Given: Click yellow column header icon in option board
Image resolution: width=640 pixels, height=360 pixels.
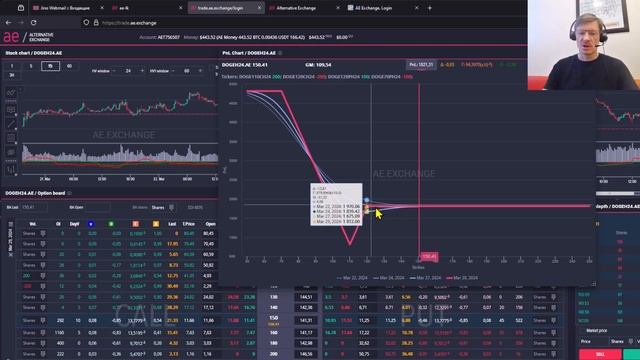Looking at the screenshot, I should tap(156, 224).
